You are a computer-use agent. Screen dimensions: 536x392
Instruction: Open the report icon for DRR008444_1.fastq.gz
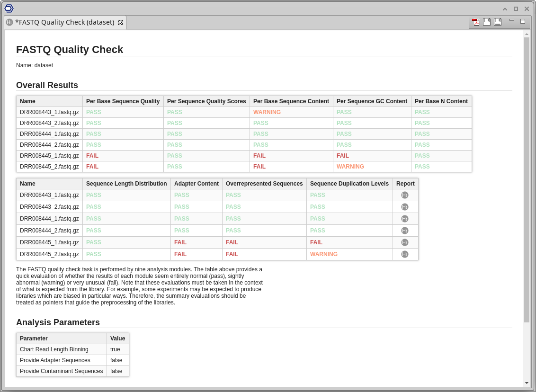404,219
